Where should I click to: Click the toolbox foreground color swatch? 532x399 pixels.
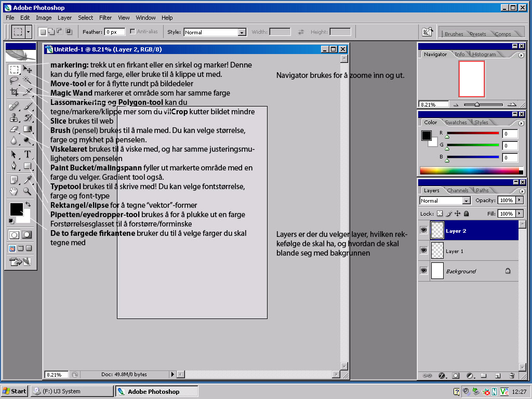tap(16, 209)
